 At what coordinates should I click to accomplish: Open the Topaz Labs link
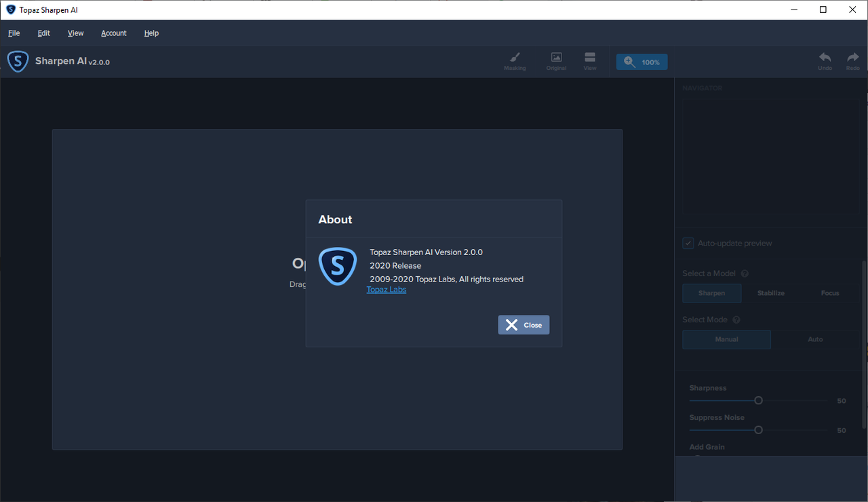click(387, 289)
